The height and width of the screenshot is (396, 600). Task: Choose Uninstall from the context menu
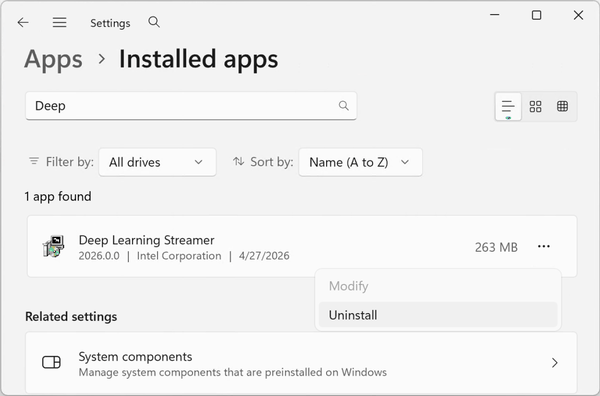coord(438,315)
